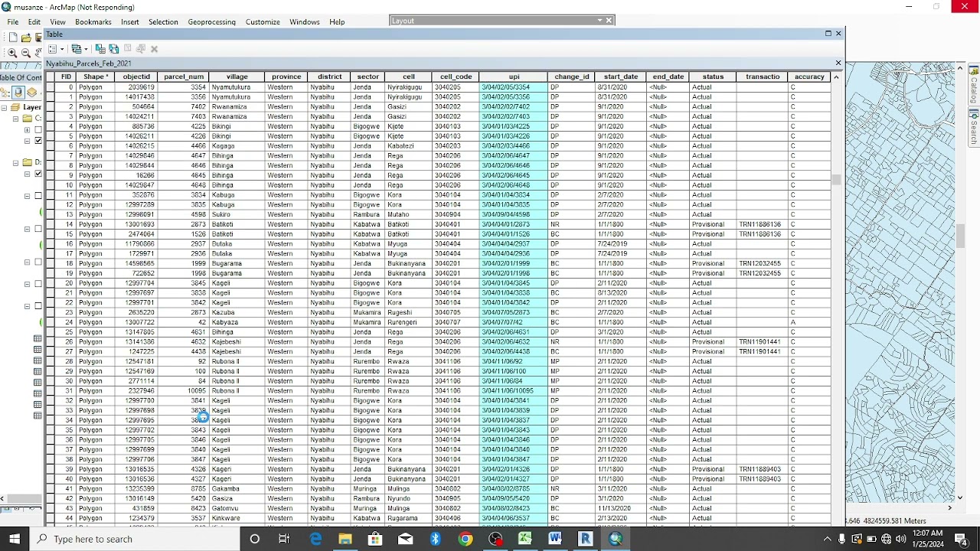Viewport: 980px width, 551px height.
Task: Select the Zoom In magnifier tool
Action: click(x=12, y=53)
